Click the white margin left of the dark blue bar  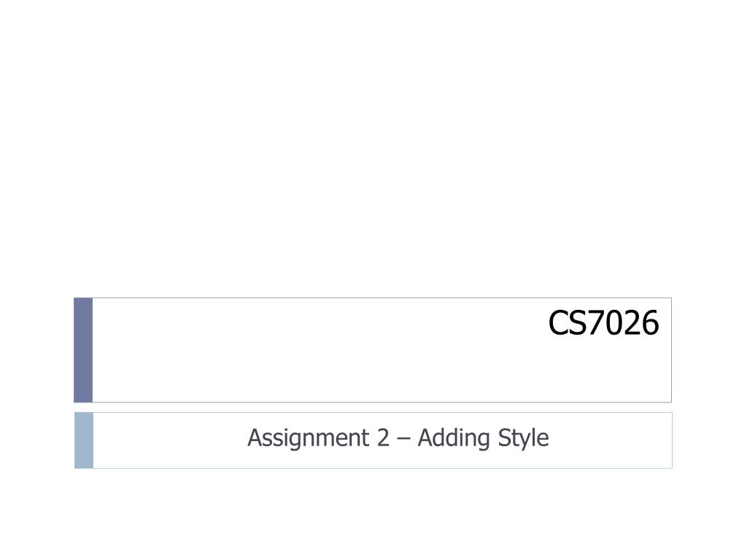pyautogui.click(x=36, y=350)
